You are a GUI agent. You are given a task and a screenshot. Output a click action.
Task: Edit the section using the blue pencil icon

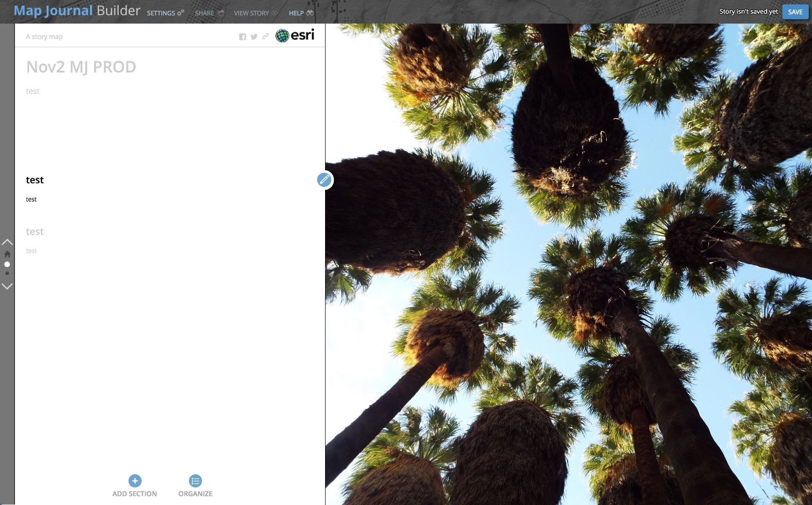pos(324,180)
